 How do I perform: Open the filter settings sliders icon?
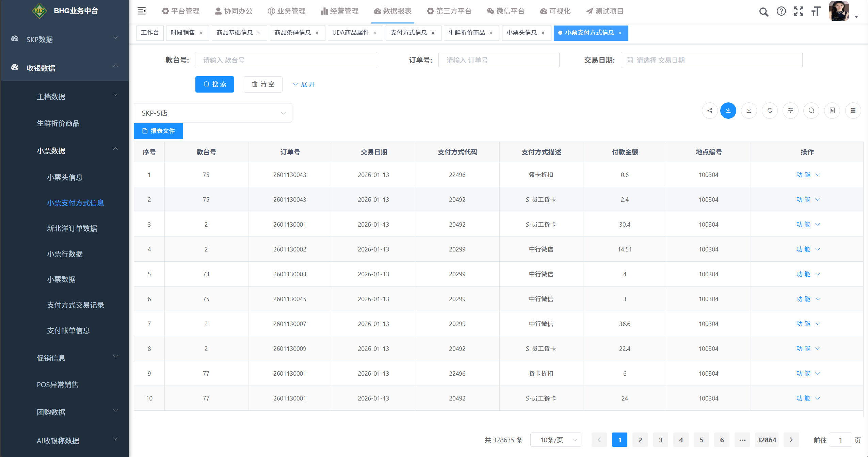790,111
